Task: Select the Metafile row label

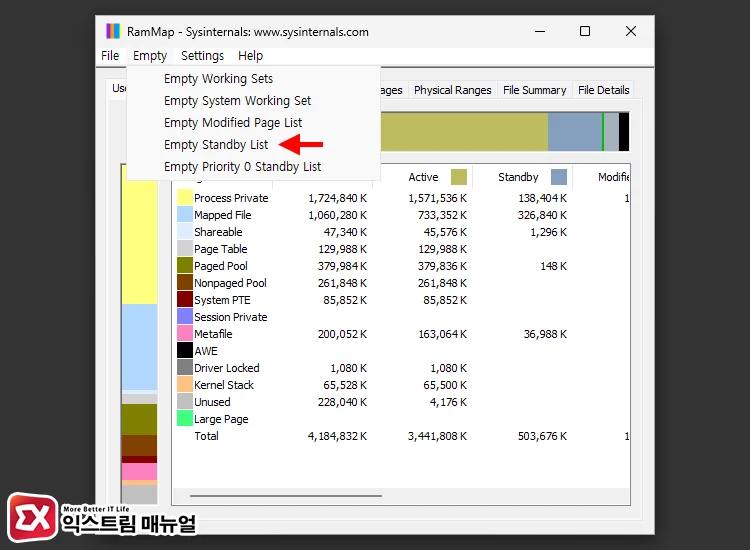Action: click(x=213, y=334)
